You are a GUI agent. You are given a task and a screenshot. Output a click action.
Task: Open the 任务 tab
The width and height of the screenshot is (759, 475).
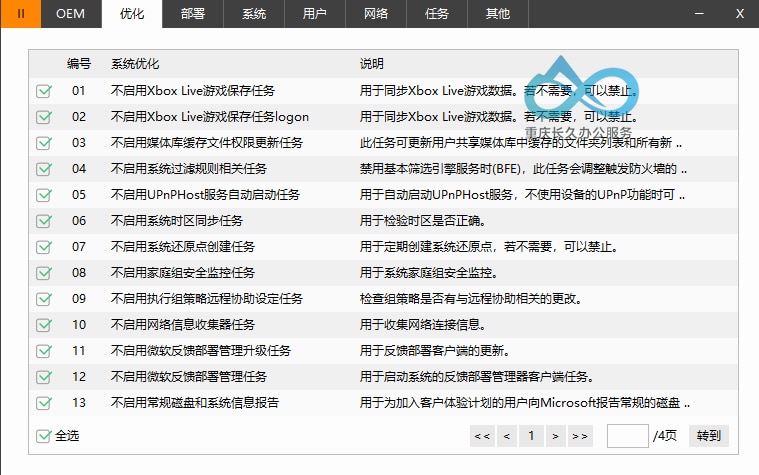click(x=437, y=14)
